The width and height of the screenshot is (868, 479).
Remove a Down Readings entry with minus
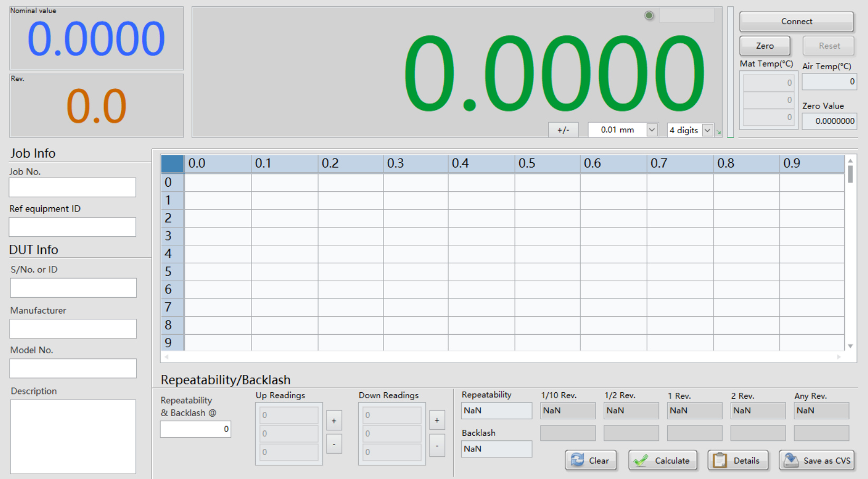437,445
